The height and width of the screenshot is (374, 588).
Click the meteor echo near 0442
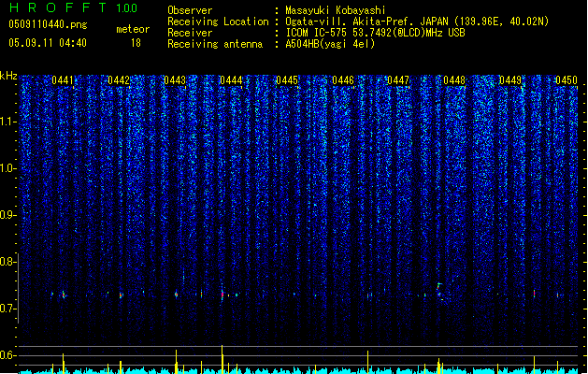point(121,295)
